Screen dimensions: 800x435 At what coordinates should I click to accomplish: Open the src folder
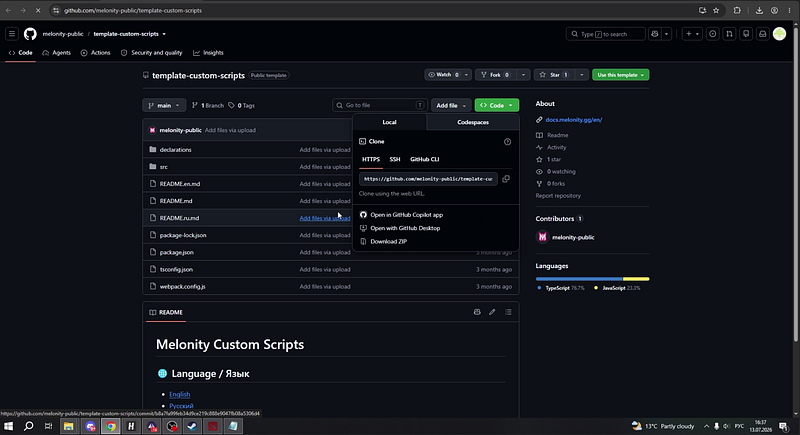(x=164, y=167)
